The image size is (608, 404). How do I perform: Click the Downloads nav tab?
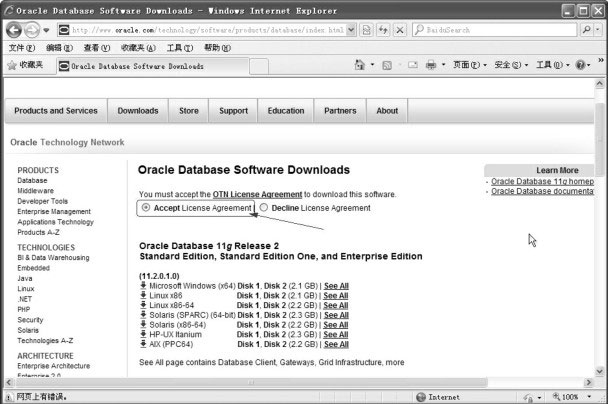click(138, 111)
